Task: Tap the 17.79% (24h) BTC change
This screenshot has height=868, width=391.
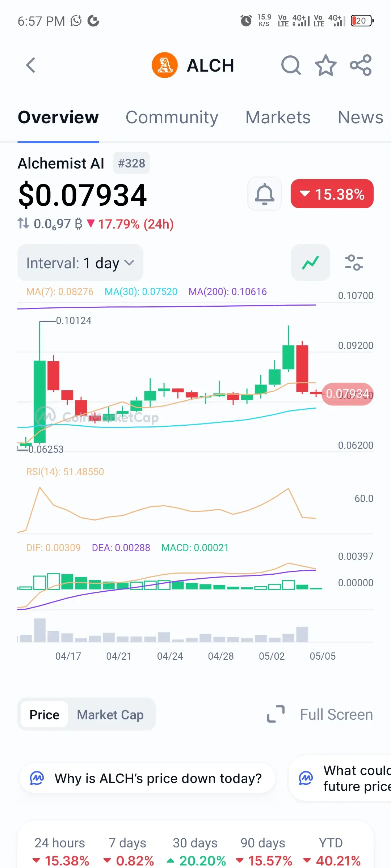Action: point(131,224)
